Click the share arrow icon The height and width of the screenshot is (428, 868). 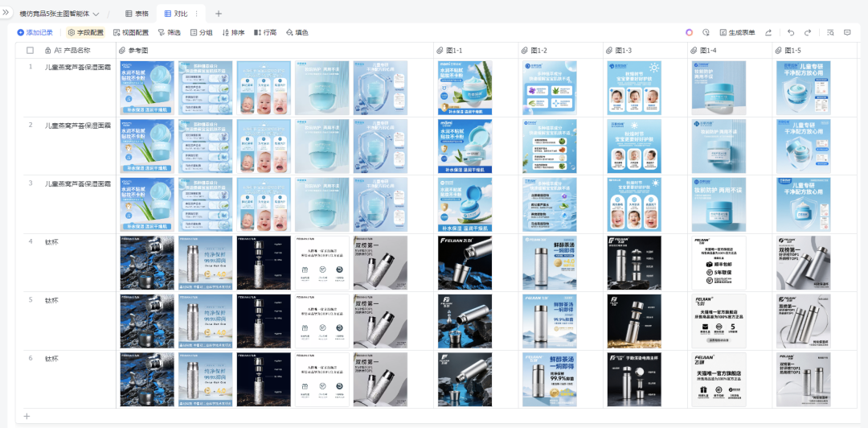point(768,33)
